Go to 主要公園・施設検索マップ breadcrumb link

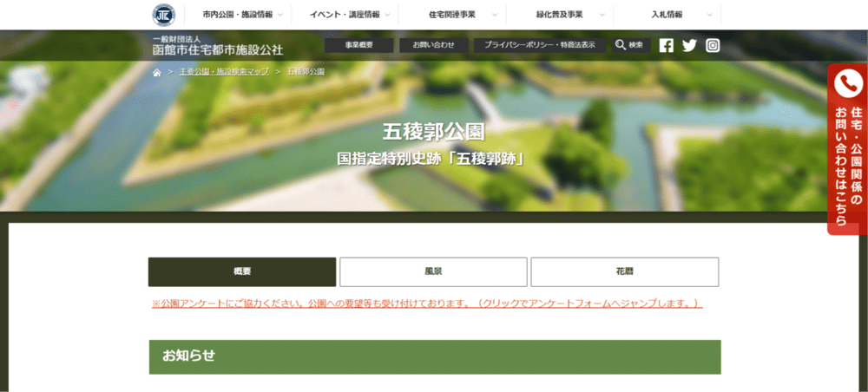pyautogui.click(x=224, y=73)
